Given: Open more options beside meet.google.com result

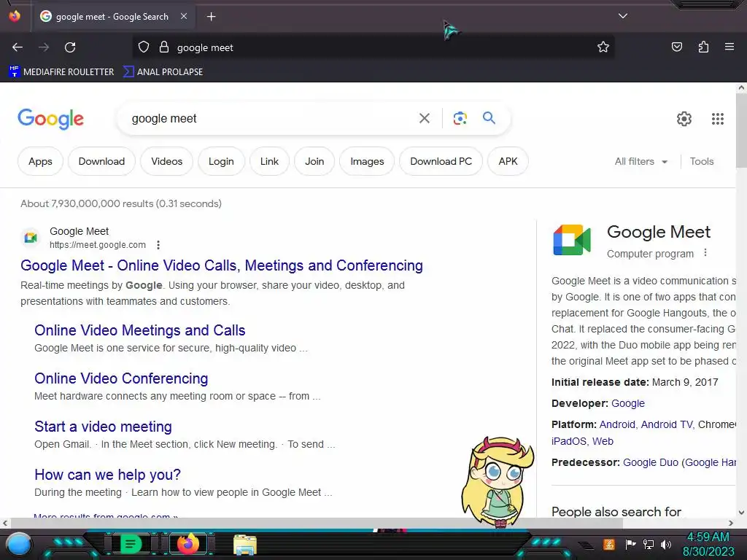Looking at the screenshot, I should click(x=158, y=245).
